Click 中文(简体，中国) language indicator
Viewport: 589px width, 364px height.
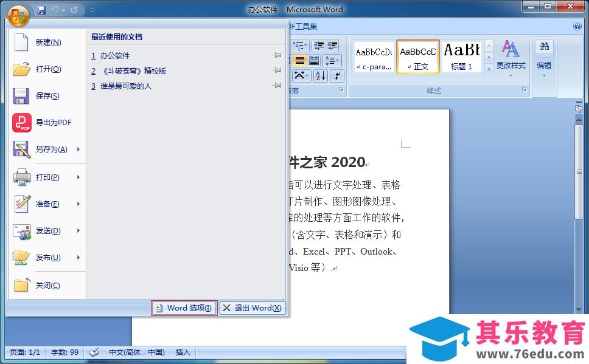coord(137,352)
